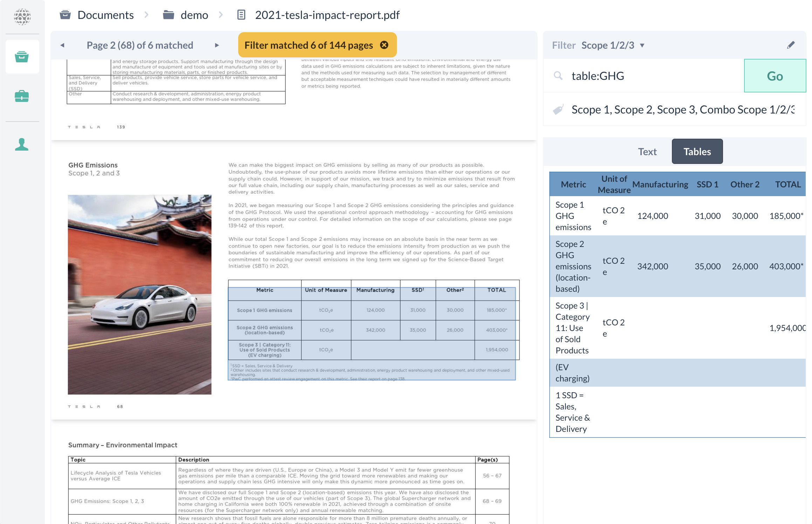The height and width of the screenshot is (524, 812).
Task: Switch to the Text tab
Action: click(x=647, y=152)
